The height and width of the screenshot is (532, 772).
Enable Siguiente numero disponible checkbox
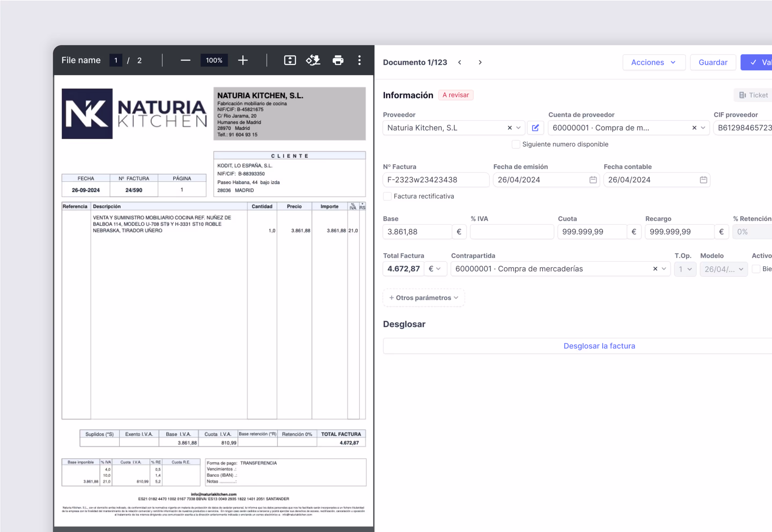pos(516,144)
